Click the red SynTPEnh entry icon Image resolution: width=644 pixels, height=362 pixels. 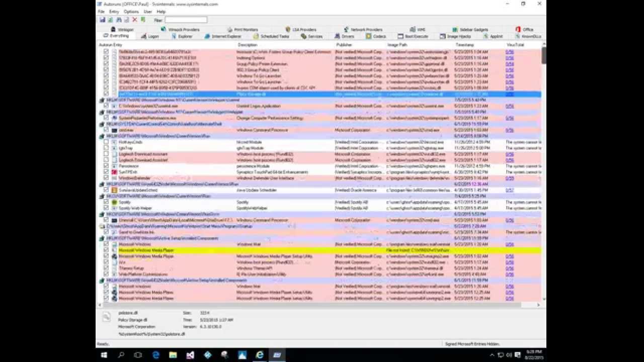pyautogui.click(x=114, y=172)
